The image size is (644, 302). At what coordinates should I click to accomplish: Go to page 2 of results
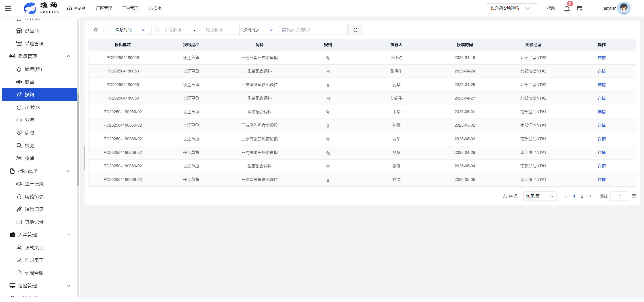tap(582, 196)
